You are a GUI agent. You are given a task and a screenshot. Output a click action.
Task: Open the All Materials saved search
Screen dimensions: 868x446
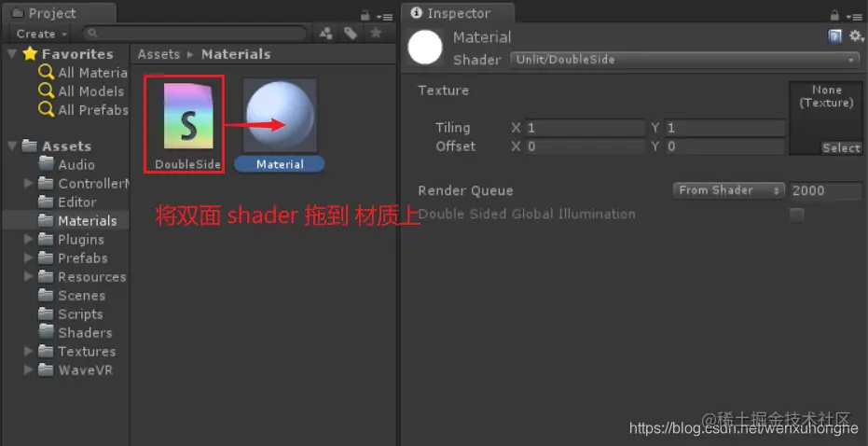(x=83, y=73)
